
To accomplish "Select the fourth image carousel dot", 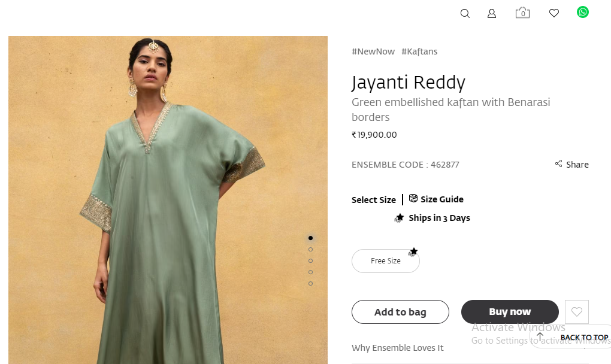I will point(310,272).
